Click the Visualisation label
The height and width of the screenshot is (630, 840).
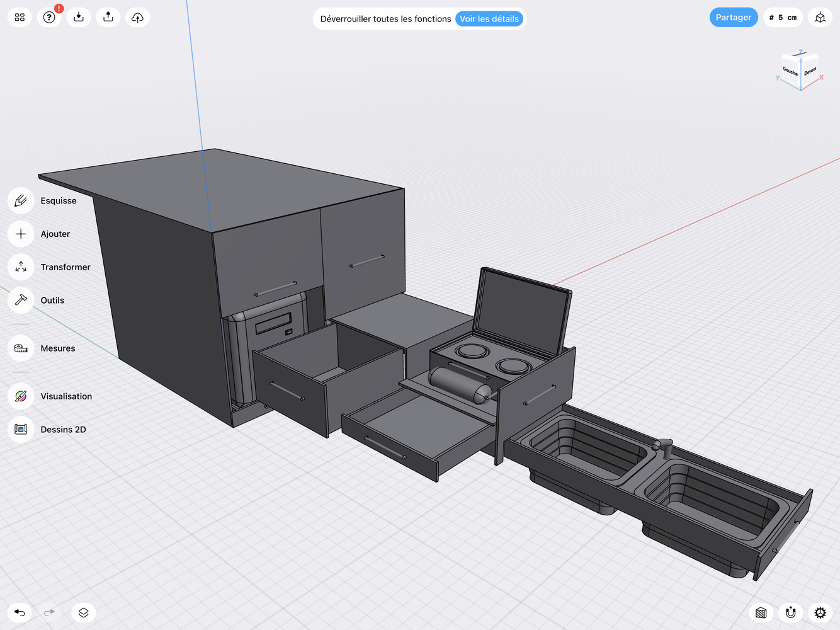[x=66, y=396]
